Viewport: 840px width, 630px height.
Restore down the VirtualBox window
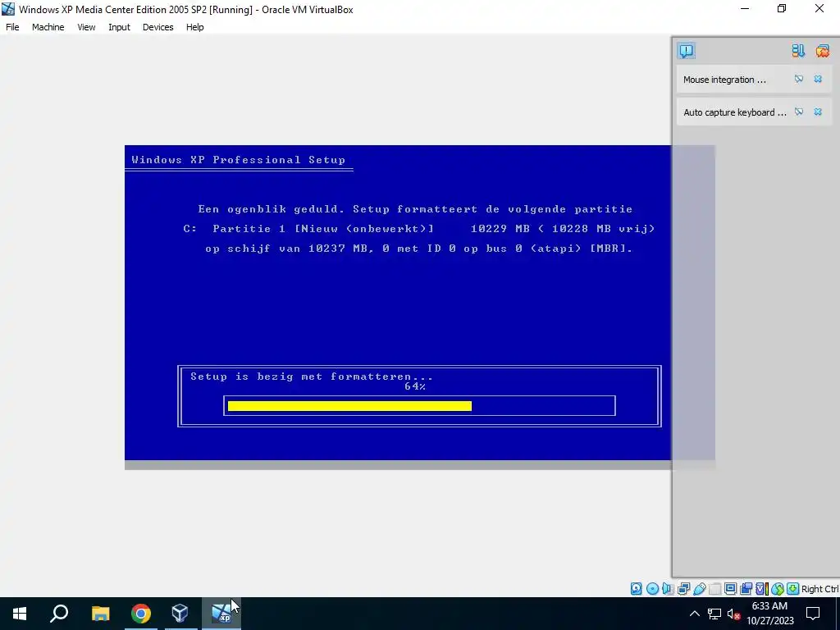coord(782,8)
